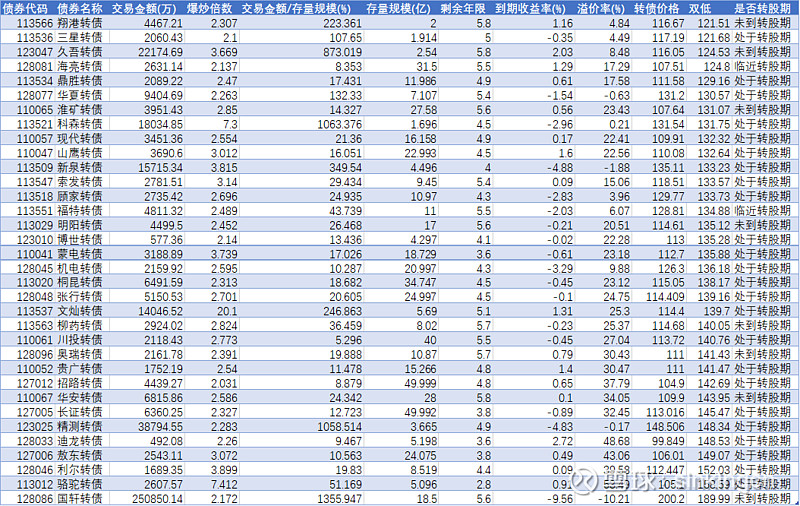Click the 转债价格 column header

click(657, 8)
